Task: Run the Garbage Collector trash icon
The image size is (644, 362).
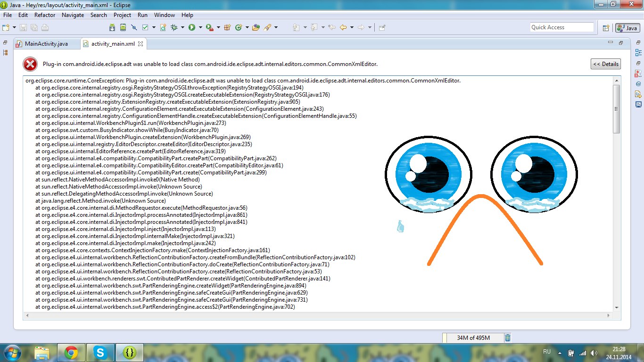Action: click(x=508, y=337)
